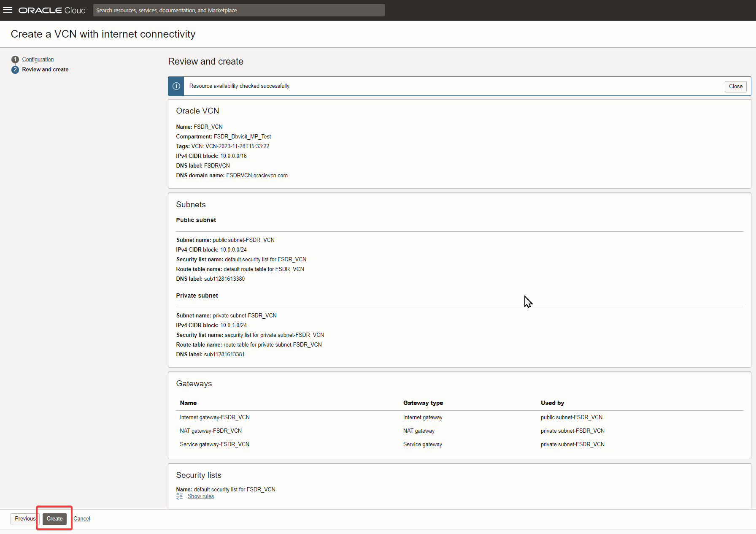Click the Previous button
756x534 pixels.
[x=25, y=519]
